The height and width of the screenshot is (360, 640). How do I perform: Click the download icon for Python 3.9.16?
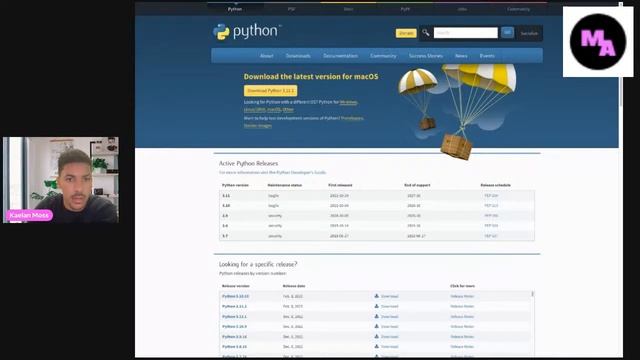click(376, 337)
